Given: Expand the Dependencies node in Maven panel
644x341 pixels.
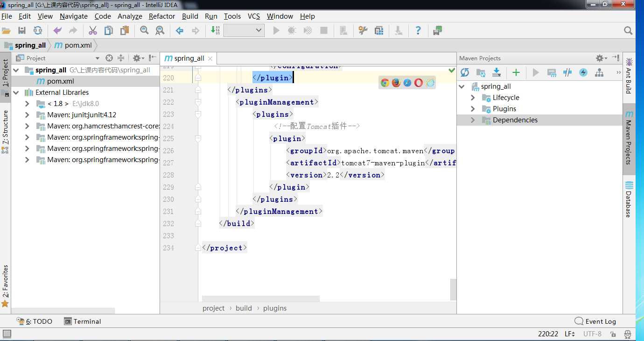Looking at the screenshot, I should [473, 120].
